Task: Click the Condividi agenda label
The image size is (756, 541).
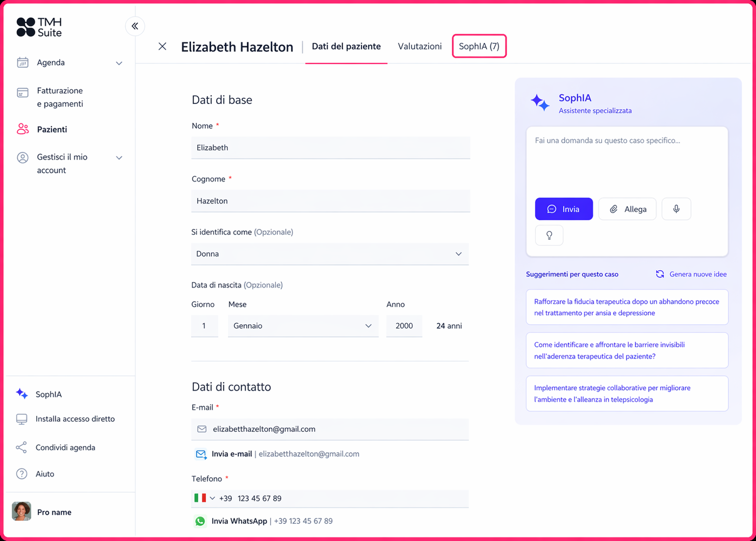Action: pyautogui.click(x=65, y=448)
